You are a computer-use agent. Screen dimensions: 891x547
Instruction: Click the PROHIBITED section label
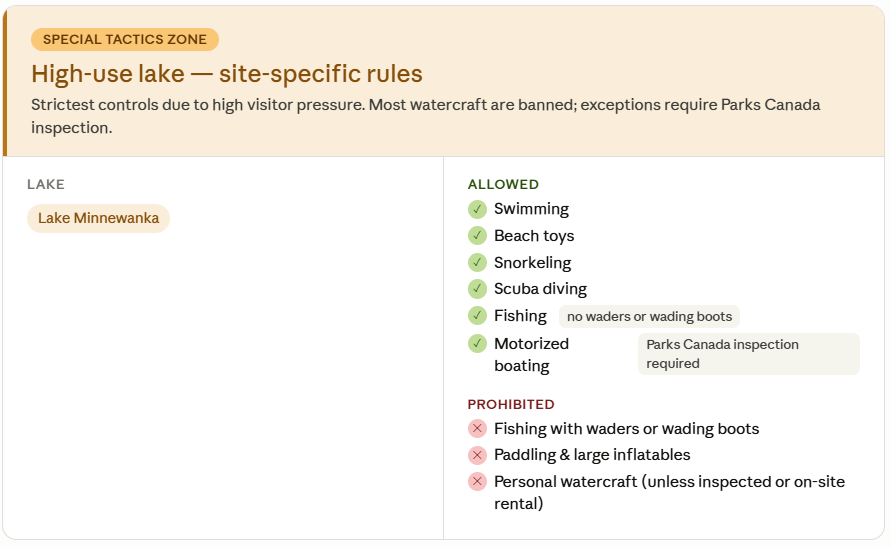(x=511, y=405)
